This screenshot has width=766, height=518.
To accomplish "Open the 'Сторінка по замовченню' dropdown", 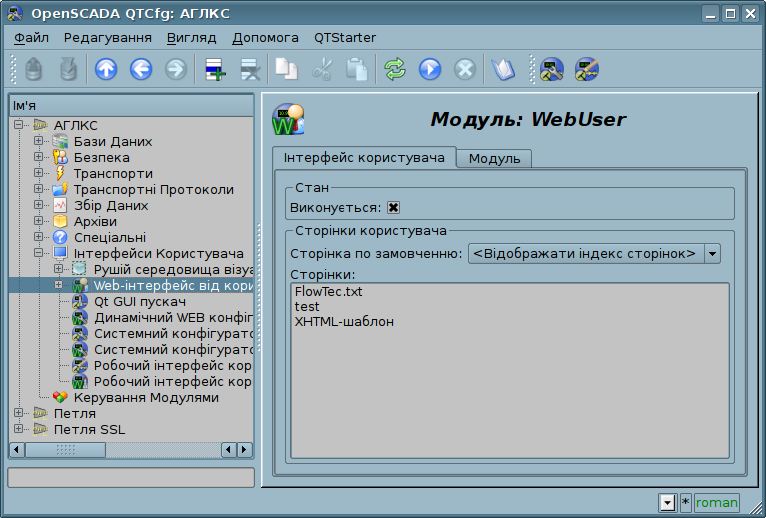I will [x=712, y=253].
